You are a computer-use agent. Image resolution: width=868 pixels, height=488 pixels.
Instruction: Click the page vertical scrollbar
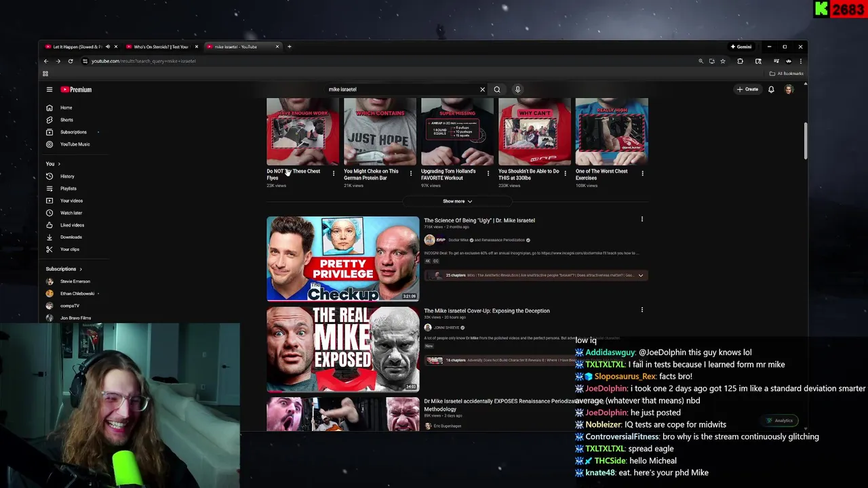[x=805, y=141]
